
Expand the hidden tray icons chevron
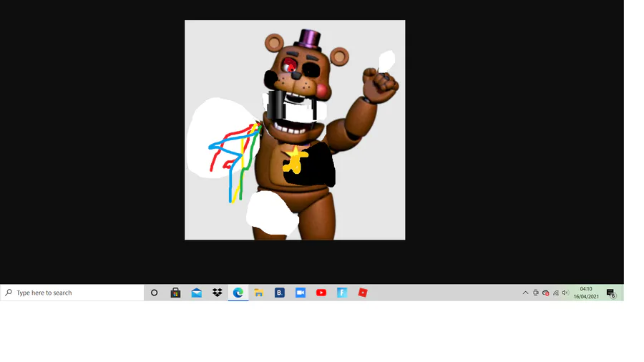[525, 293]
